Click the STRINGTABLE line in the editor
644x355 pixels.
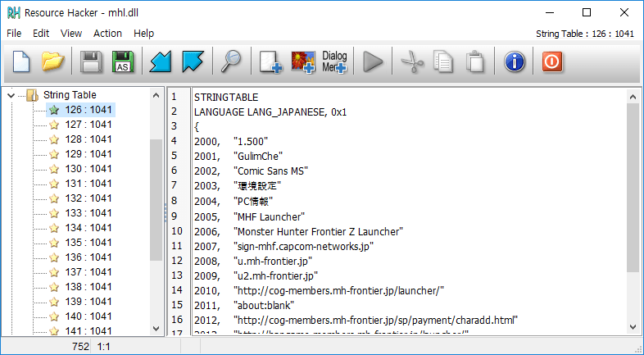[x=226, y=98]
